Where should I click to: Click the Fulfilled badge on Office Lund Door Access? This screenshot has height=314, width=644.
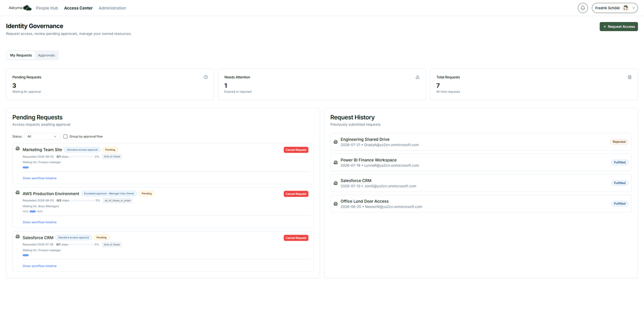click(x=620, y=203)
